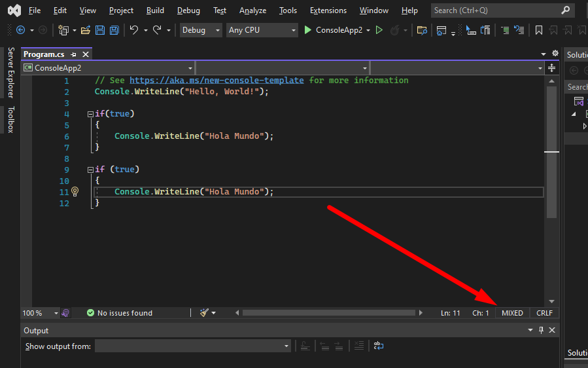The height and width of the screenshot is (368, 588).
Task: Click the code cleanup broom icon
Action: tap(204, 313)
